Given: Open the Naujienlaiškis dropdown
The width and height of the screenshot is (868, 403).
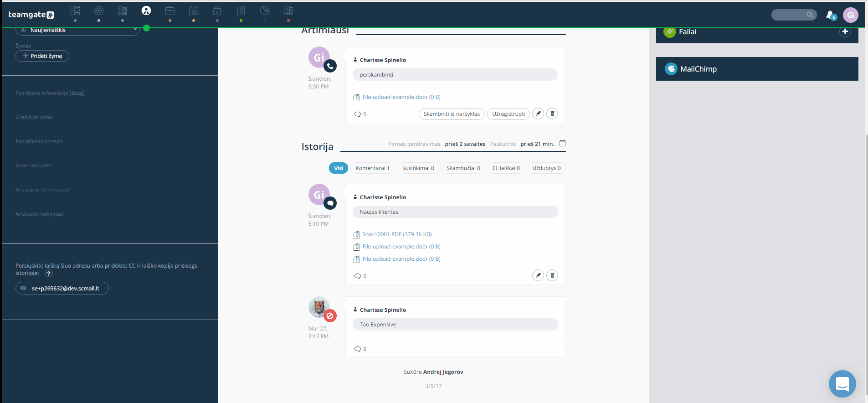Looking at the screenshot, I should tap(77, 30).
